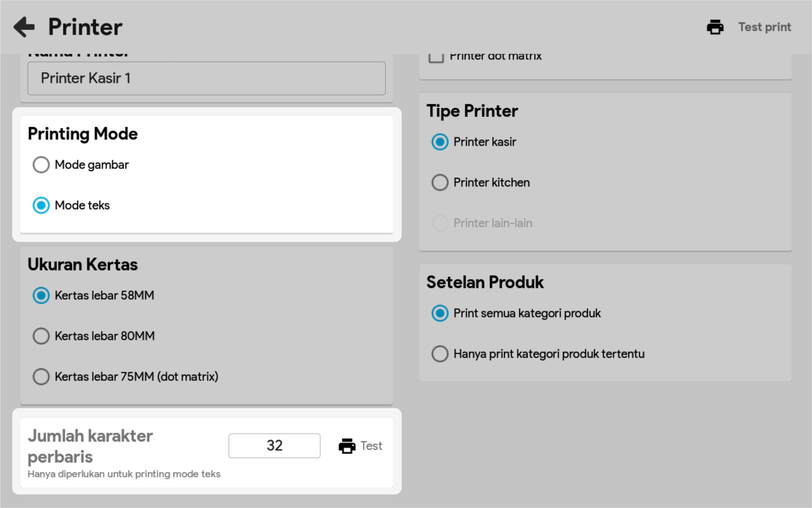The width and height of the screenshot is (812, 508).
Task: Select the Mode teks option
Action: coord(41,205)
